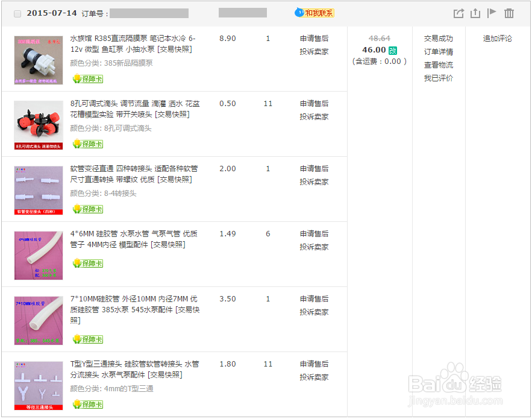Click 颜色分类: 385新品隔膜泵 text
Image resolution: width=532 pixels, height=419 pixels.
point(111,63)
